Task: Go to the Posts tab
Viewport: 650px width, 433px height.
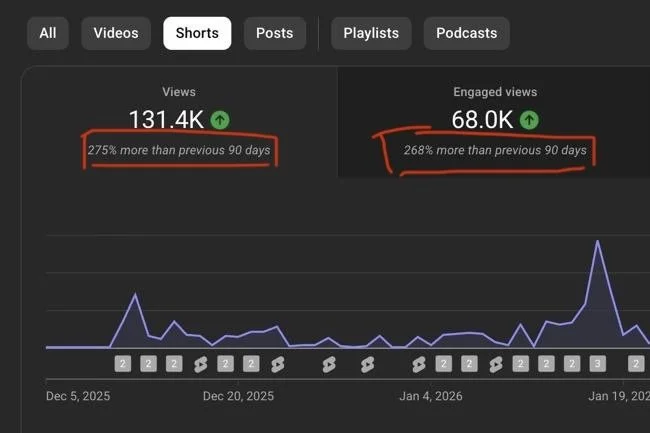Action: 274,33
